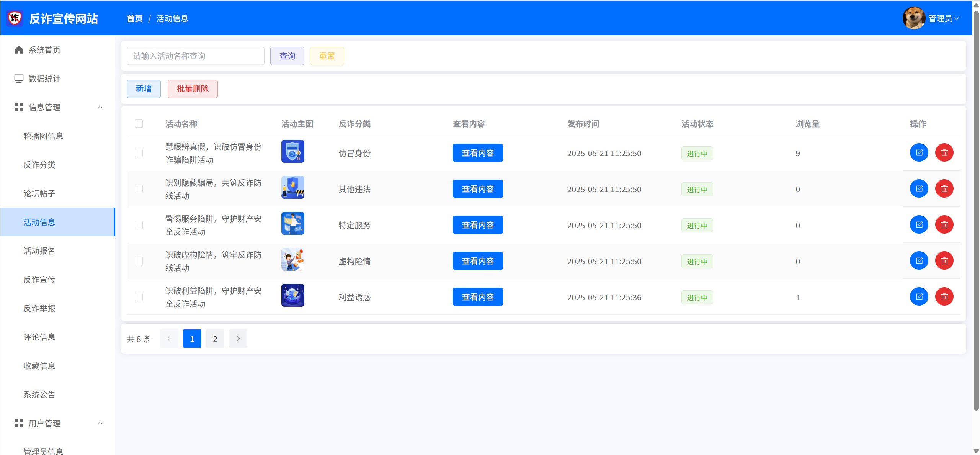Delete the 虚构险情 activity row
This screenshot has width=980, height=455.
[944, 261]
